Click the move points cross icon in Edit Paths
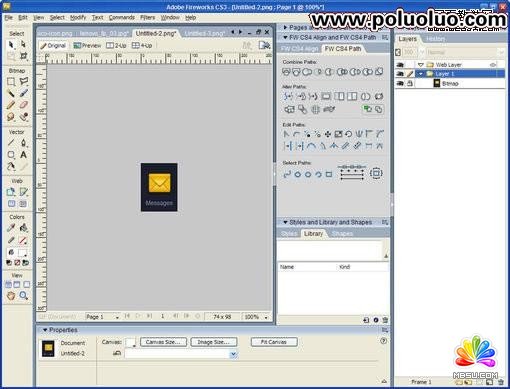 coord(328,134)
